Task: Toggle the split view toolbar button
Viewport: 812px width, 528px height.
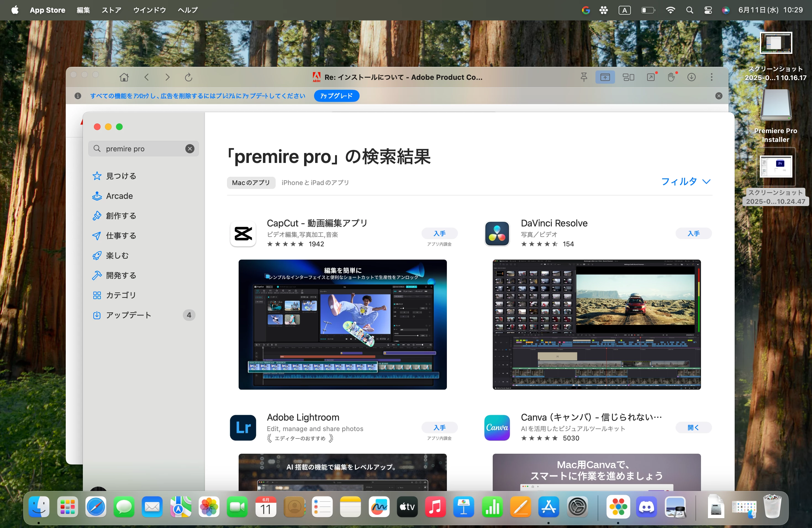Action: point(628,77)
